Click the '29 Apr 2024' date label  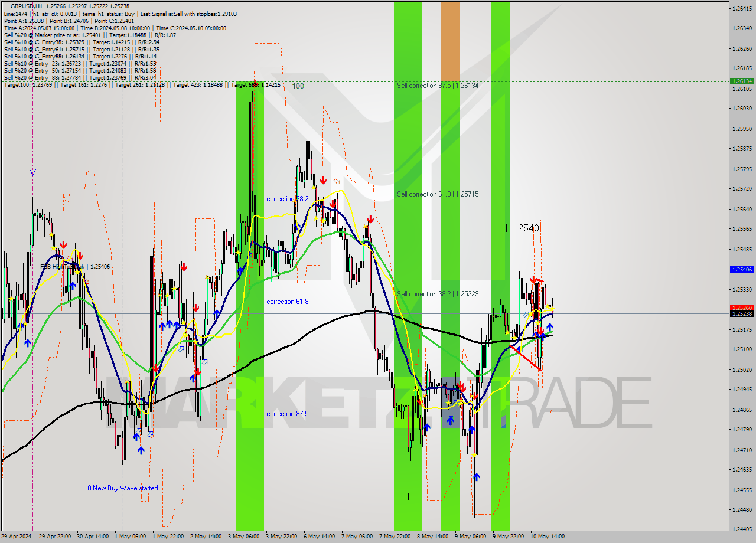click(x=16, y=537)
